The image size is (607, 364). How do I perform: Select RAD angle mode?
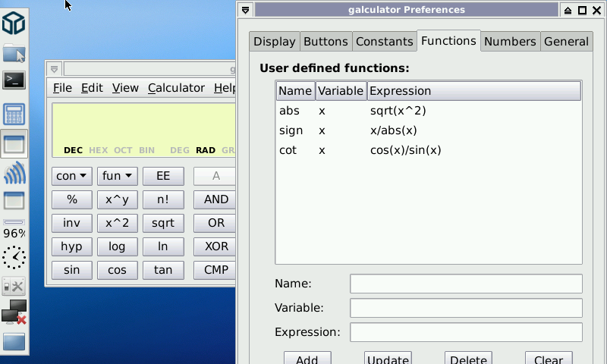point(206,150)
